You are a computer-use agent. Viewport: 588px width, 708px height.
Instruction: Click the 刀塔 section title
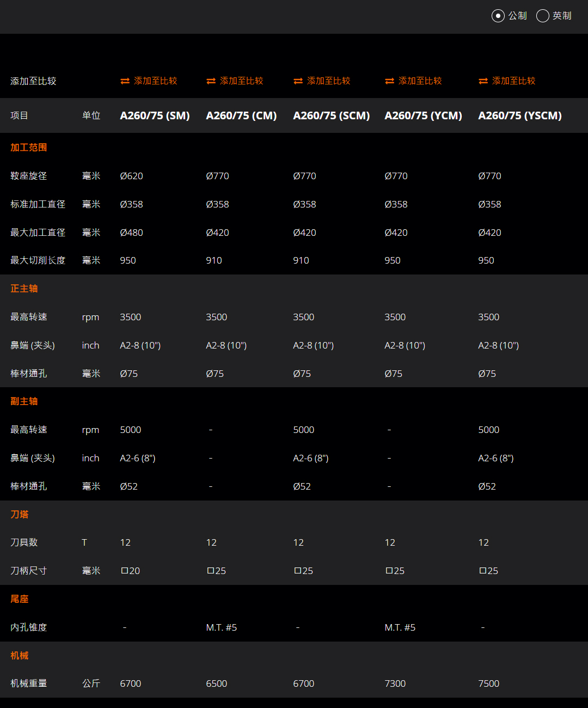(19, 515)
